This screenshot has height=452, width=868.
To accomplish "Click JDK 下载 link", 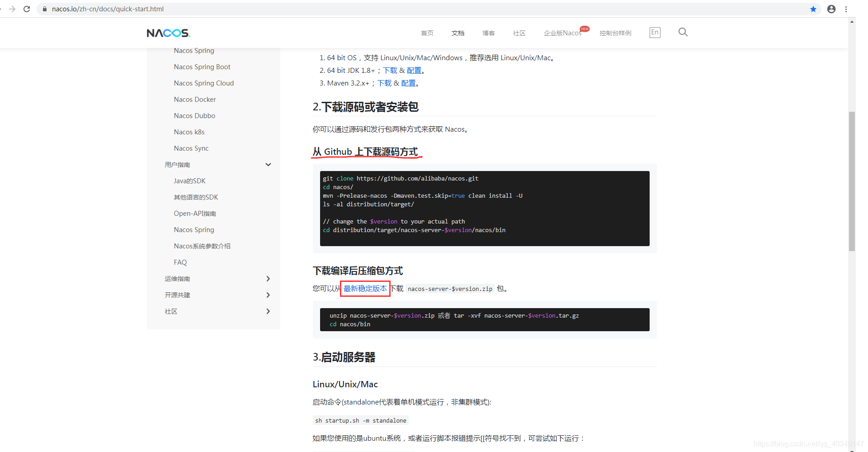I will coord(390,71).
